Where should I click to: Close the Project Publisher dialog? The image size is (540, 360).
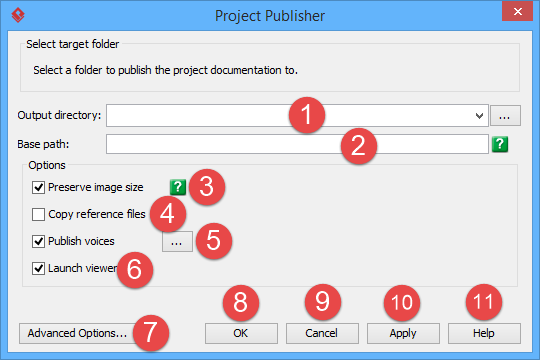[x=517, y=11]
